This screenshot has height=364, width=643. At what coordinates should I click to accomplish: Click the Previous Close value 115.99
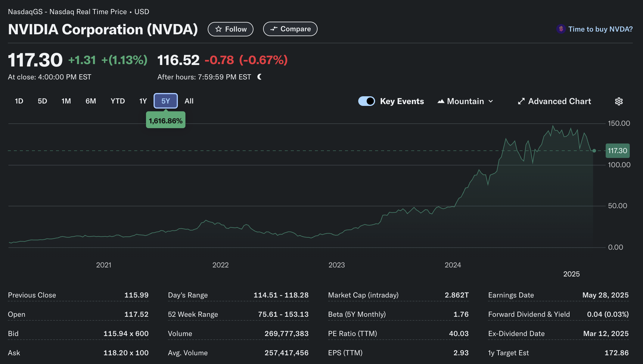(136, 295)
